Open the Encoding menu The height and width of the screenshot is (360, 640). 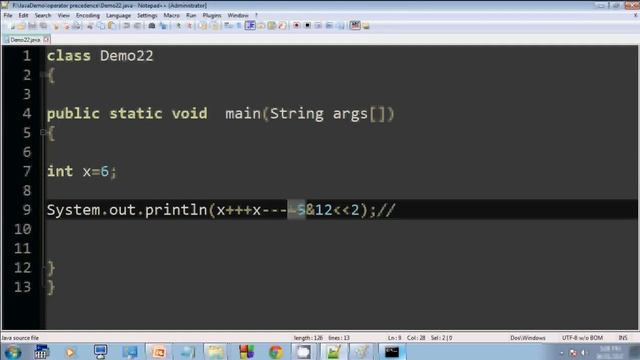pos(88,15)
